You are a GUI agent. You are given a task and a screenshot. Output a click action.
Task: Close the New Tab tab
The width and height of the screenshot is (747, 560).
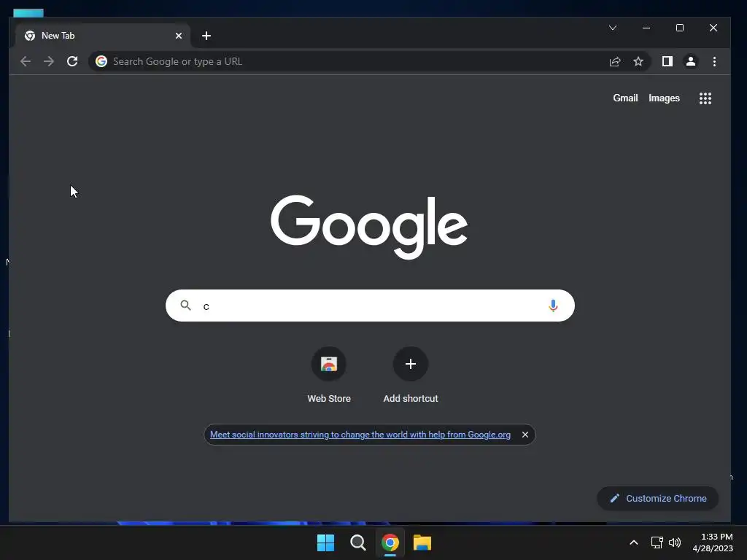click(179, 36)
